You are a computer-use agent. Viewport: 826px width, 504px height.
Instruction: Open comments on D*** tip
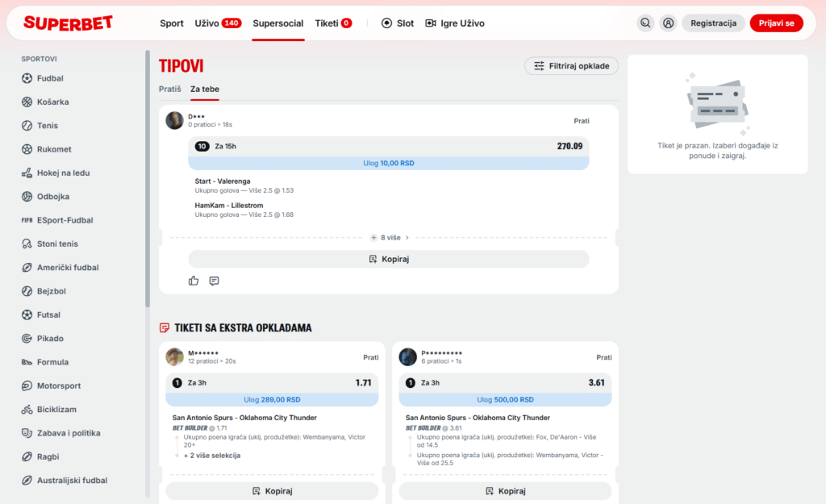click(214, 281)
